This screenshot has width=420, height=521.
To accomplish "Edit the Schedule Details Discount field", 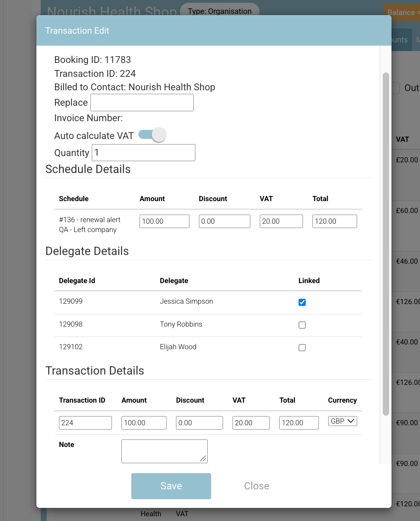I will (x=225, y=221).
